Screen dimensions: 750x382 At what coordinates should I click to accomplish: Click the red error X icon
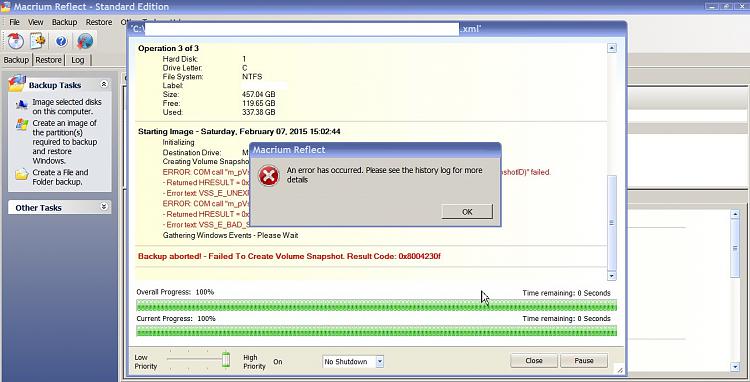tap(268, 175)
